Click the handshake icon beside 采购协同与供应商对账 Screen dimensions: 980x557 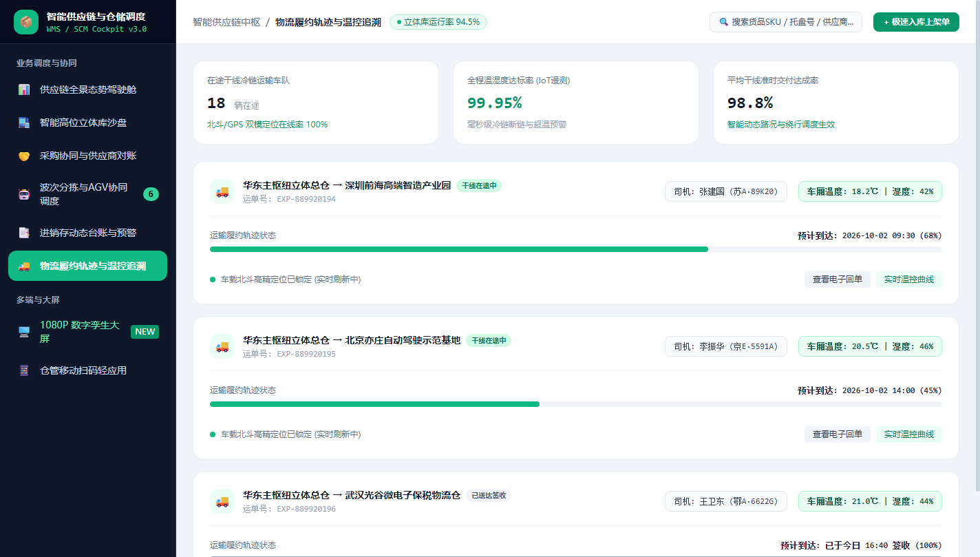pos(24,156)
